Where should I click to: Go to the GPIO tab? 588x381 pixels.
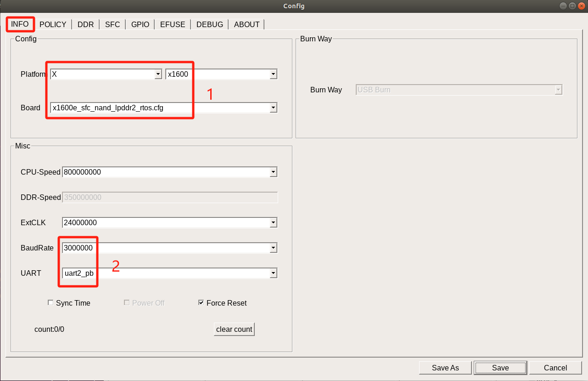(140, 24)
